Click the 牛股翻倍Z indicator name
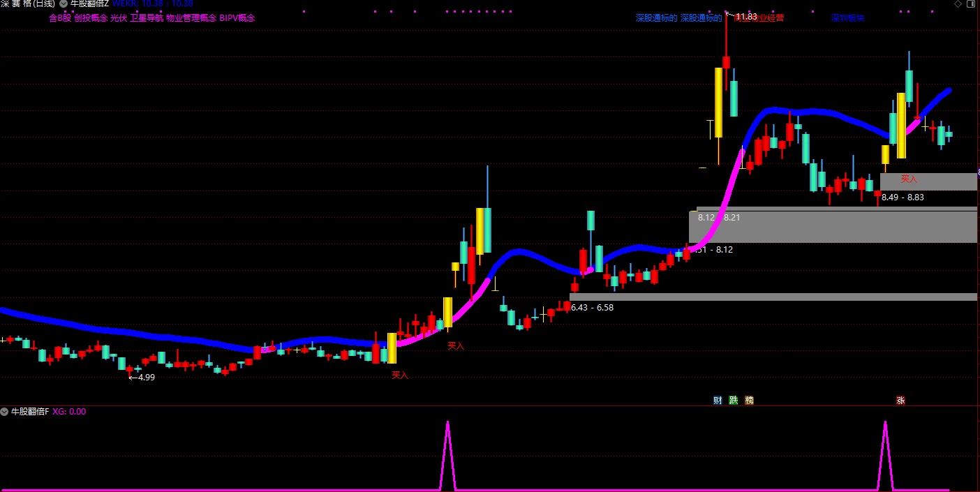The width and height of the screenshot is (980, 492). click(89, 3)
